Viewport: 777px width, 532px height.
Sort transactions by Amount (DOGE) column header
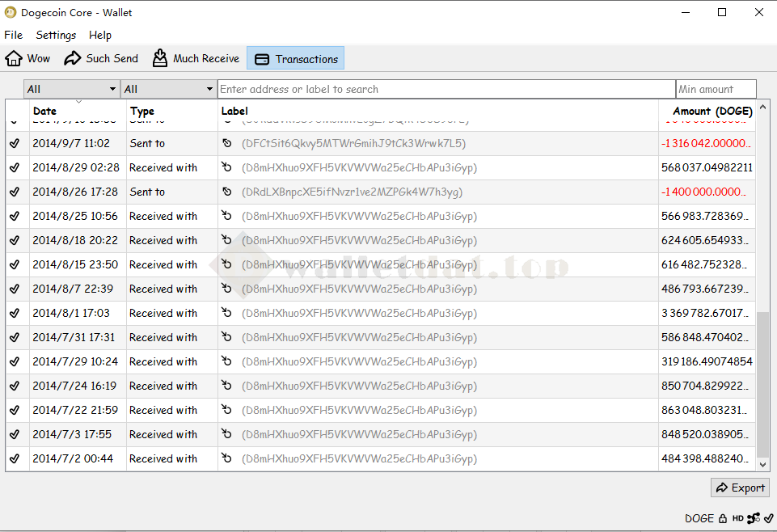(x=712, y=112)
